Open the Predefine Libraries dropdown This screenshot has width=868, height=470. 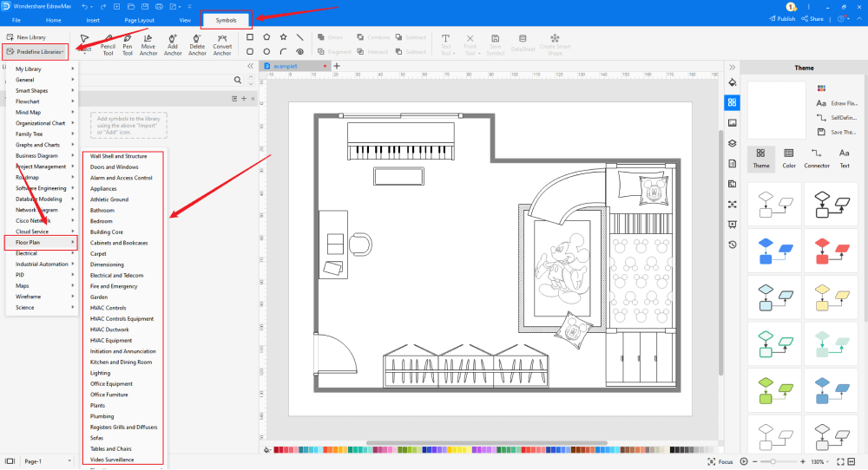point(36,51)
